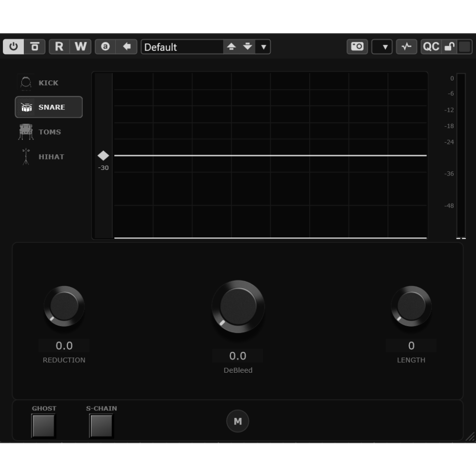Enable Write automation (W) button

80,47
